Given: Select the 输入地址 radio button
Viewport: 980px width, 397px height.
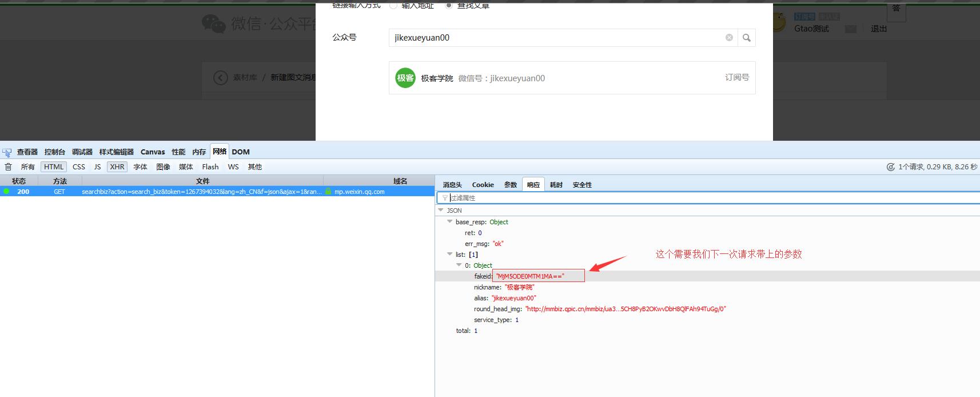Looking at the screenshot, I should [393, 5].
